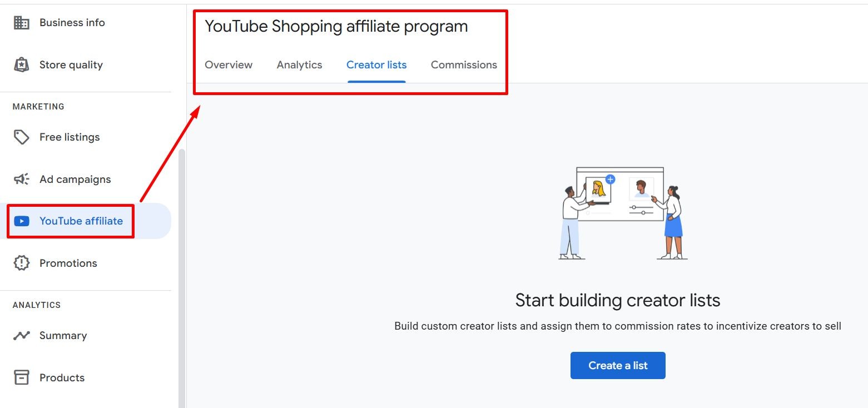Select the Products box icon

[21, 377]
